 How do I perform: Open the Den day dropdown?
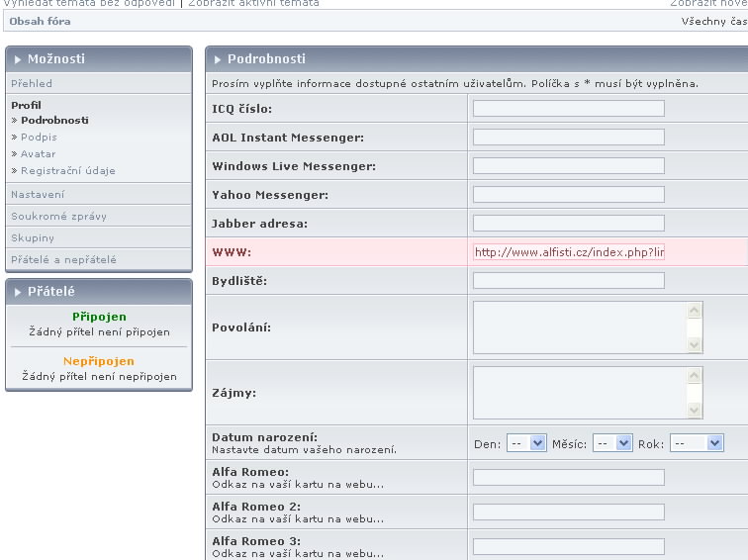(x=526, y=443)
